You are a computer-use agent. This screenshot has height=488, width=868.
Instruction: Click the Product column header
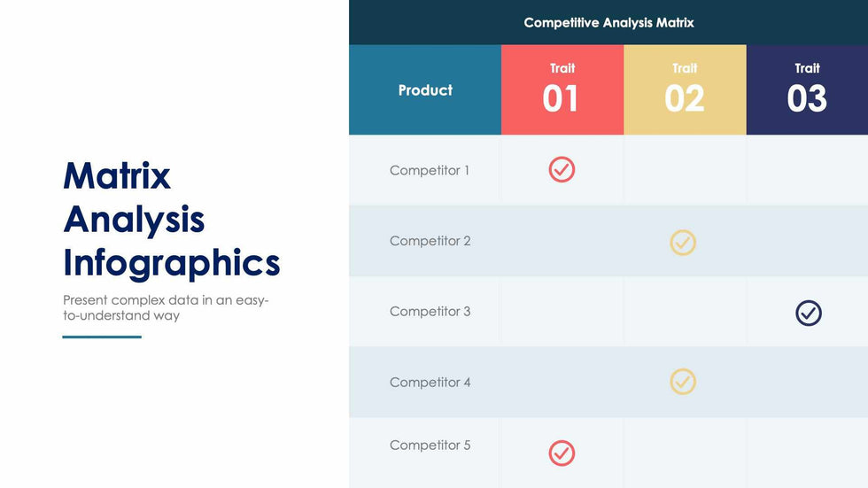tap(425, 90)
